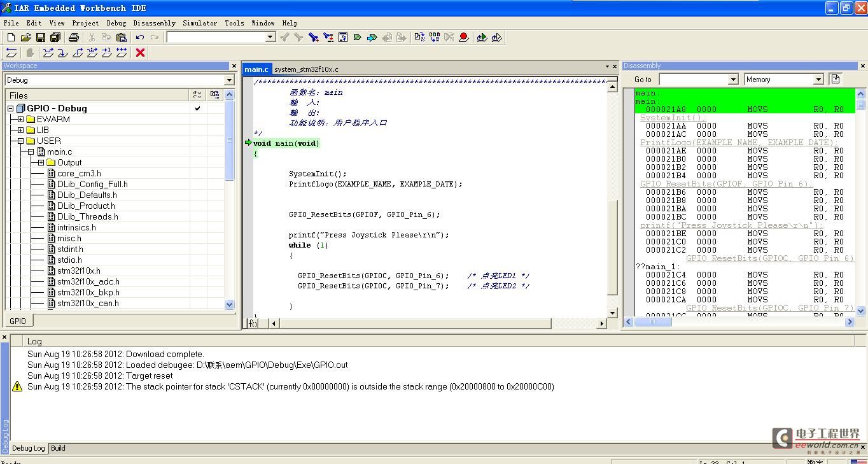Viewport: 868px width, 464px height.
Task: Click the Step Out debug icon
Action: [78, 53]
